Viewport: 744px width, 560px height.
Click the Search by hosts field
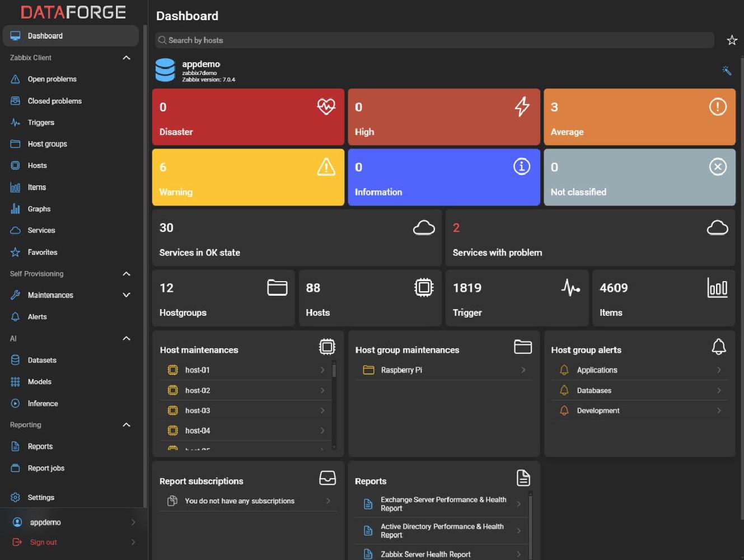coord(434,40)
